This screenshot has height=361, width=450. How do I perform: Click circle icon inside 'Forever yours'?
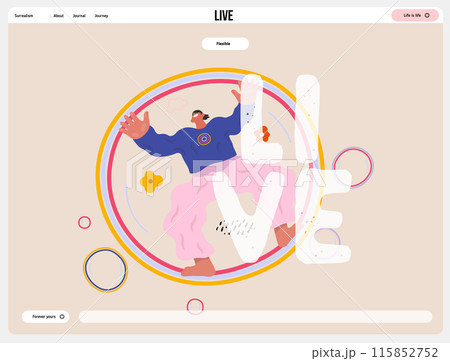click(62, 317)
